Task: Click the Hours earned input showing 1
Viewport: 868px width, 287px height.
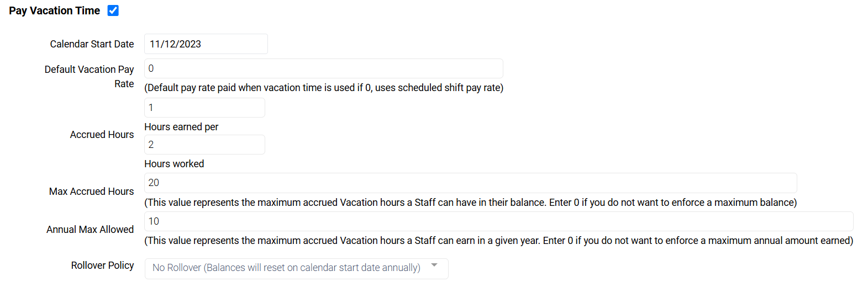Action: pyautogui.click(x=204, y=108)
